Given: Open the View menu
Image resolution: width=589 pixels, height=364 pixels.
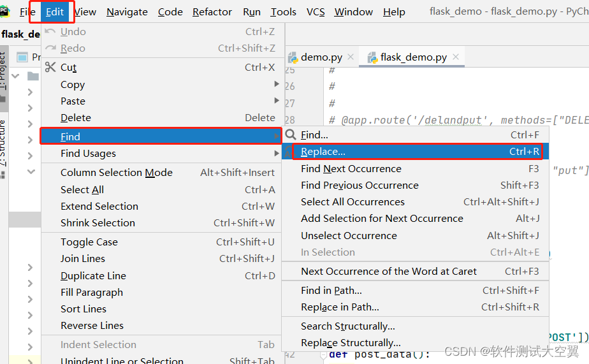Looking at the screenshot, I should (x=85, y=12).
